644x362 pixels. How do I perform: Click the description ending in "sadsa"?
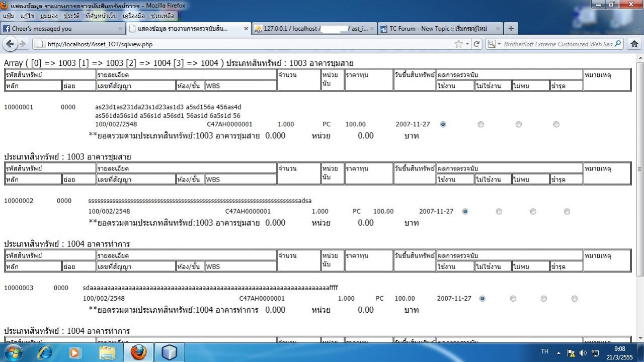click(200, 201)
